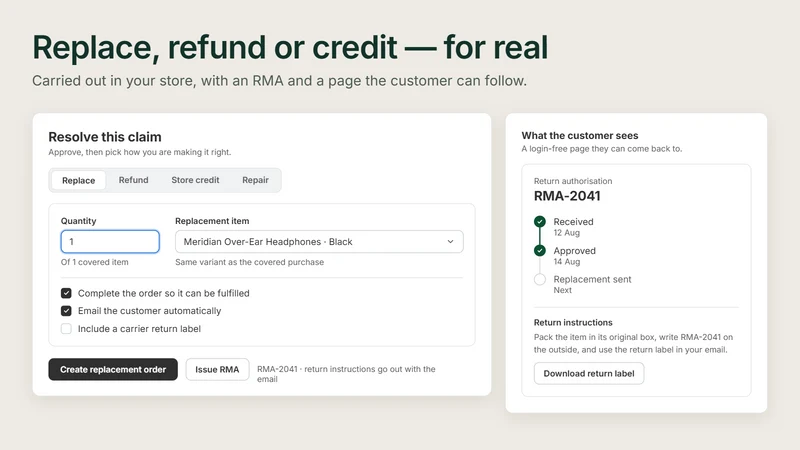Open the Meridian Over-Ear Headphones dropdown

[x=319, y=242]
